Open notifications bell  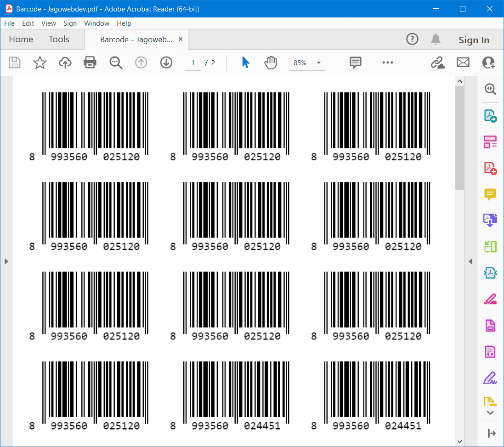pos(436,39)
